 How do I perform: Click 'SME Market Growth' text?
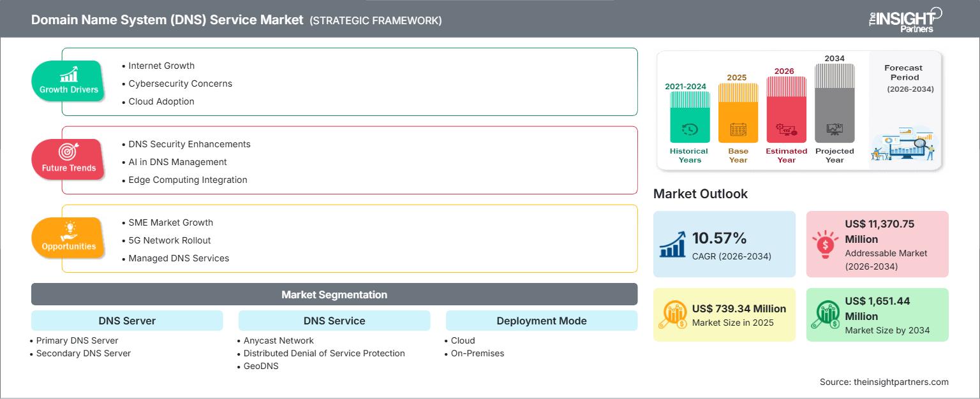click(170, 222)
